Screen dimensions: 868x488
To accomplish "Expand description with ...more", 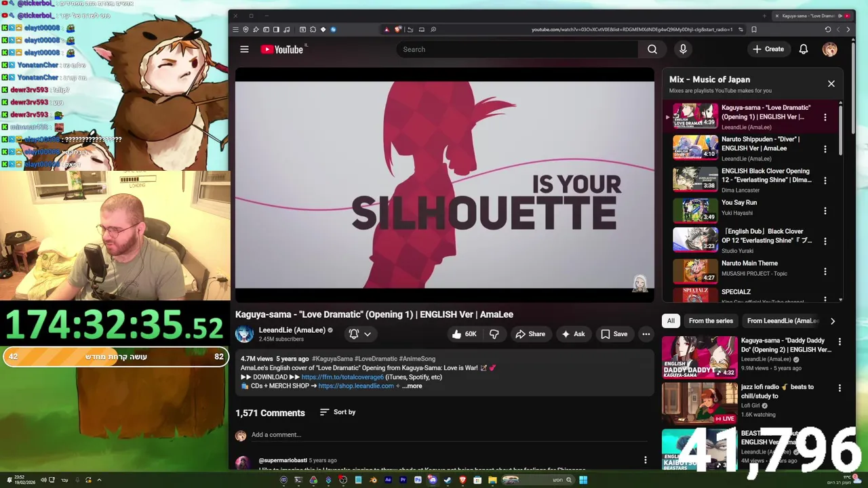I will (x=412, y=386).
